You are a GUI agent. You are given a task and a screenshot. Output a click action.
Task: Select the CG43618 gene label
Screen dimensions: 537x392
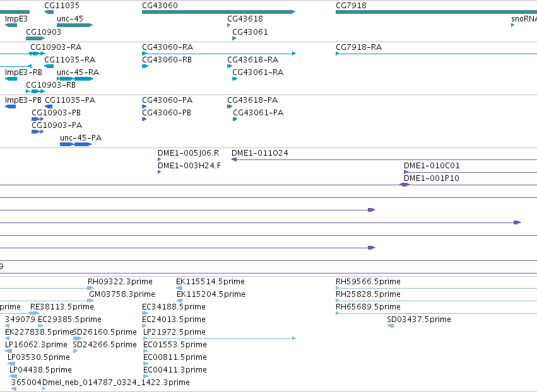coord(245,19)
